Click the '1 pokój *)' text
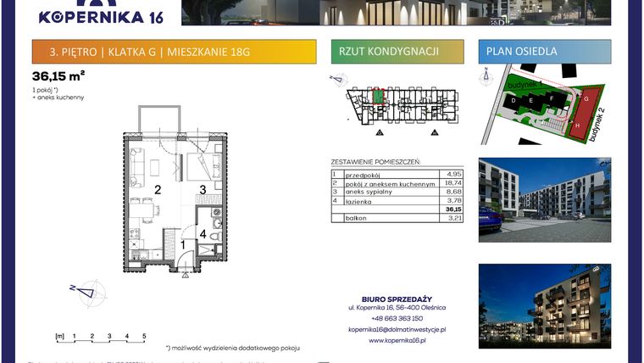 (45, 90)
